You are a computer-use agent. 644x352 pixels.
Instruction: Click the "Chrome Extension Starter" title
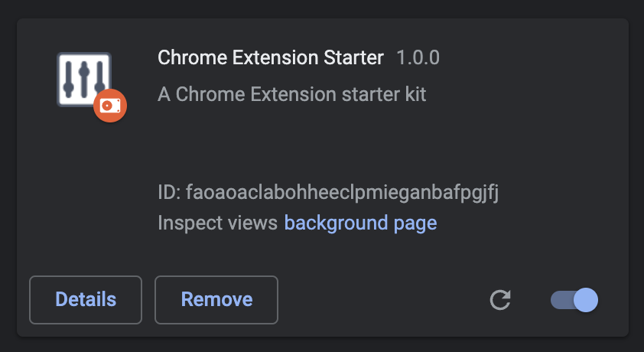pos(270,58)
